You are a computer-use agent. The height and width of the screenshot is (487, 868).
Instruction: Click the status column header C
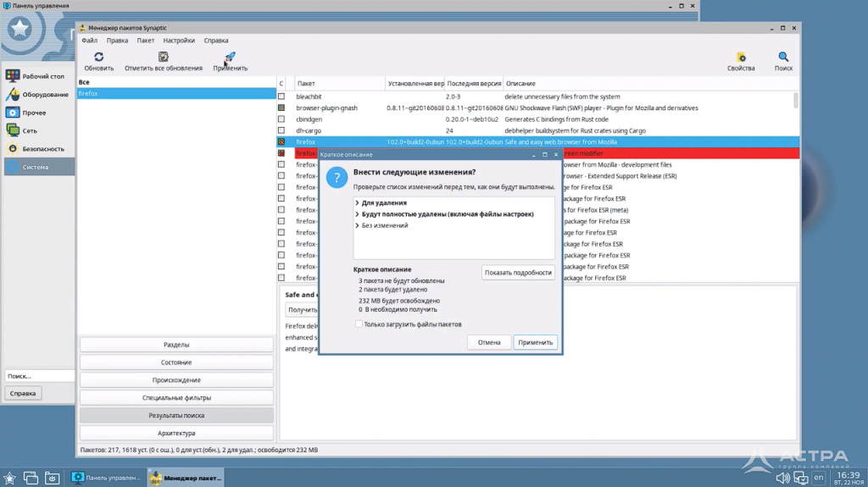tap(281, 84)
